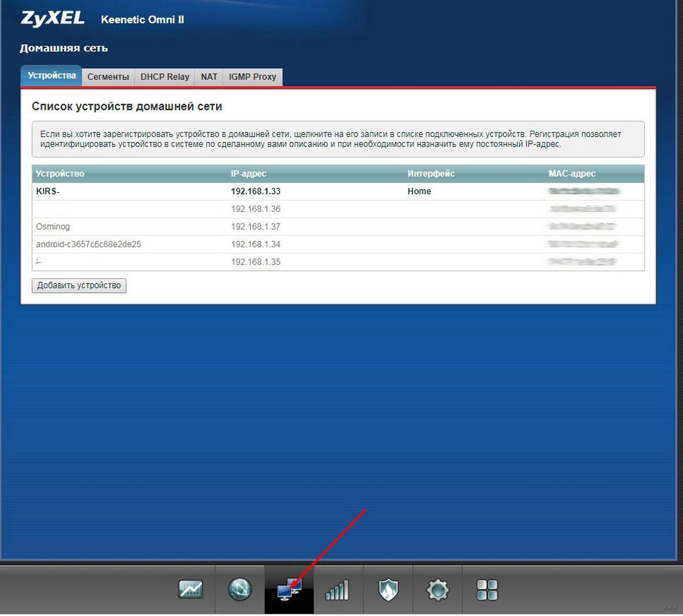The image size is (683, 616).
Task: Select the KIRS- device row
Action: 338,191
